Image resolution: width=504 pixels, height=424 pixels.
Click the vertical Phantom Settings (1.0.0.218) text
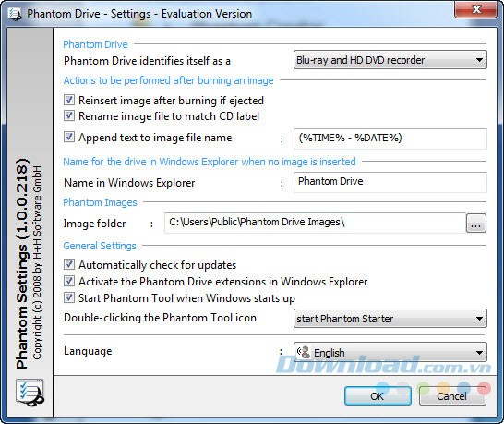pos(22,263)
